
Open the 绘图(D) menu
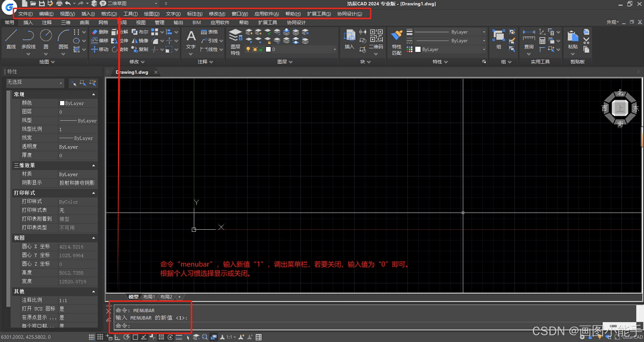(152, 14)
